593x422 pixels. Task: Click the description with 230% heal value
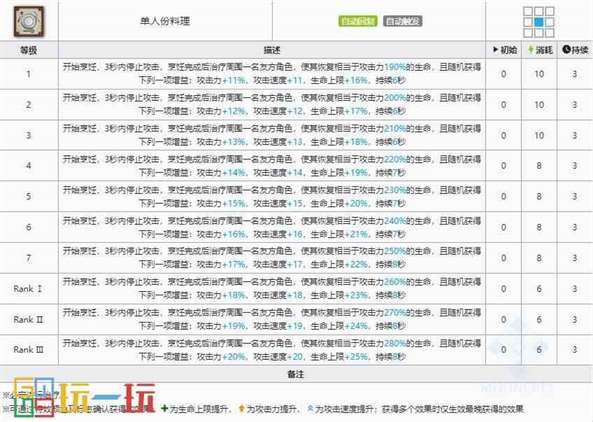click(272, 196)
